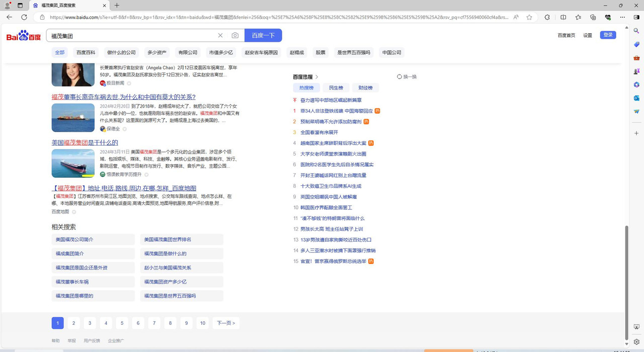
Task: Click 下一页 next page button
Action: 226,323
